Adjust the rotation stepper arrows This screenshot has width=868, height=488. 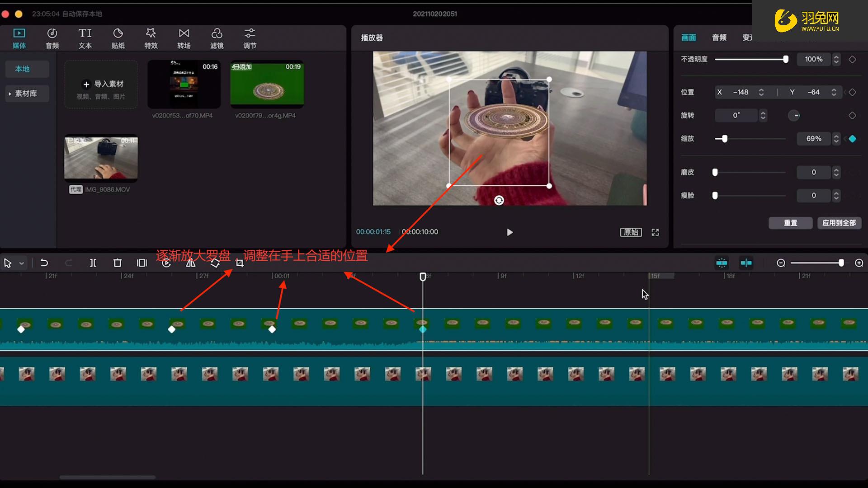763,115
